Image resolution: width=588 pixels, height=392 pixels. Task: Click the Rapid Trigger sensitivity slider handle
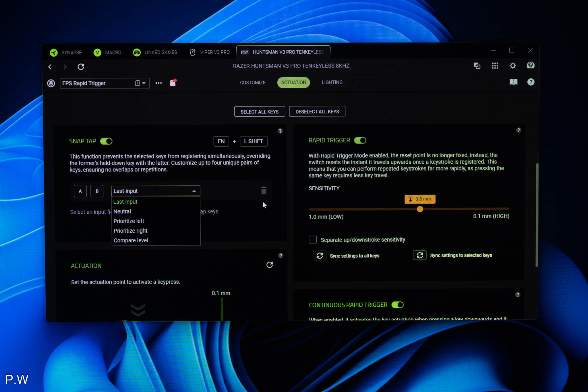point(420,209)
